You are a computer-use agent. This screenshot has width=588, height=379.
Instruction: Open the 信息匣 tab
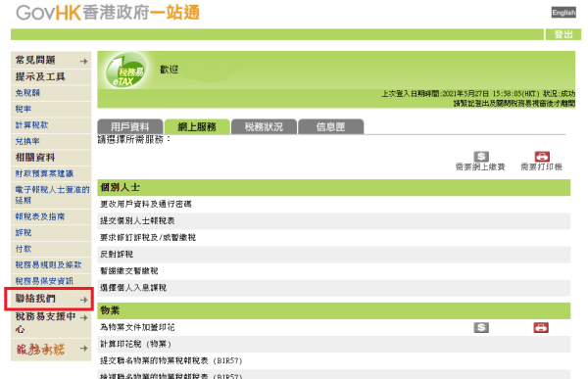tap(331, 126)
